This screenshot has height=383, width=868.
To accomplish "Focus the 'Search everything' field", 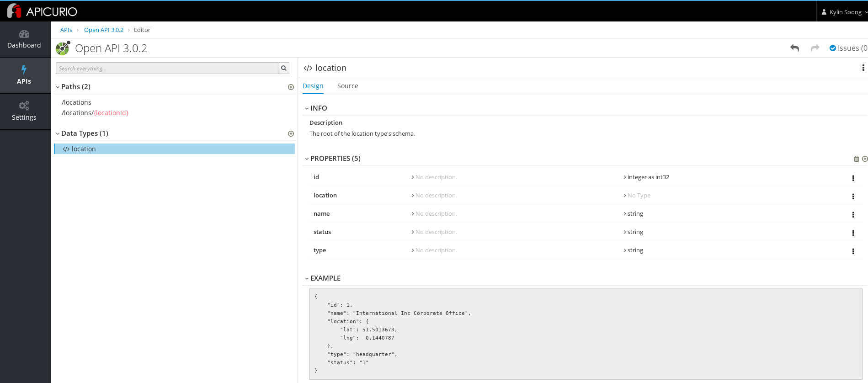I will pyautogui.click(x=167, y=68).
